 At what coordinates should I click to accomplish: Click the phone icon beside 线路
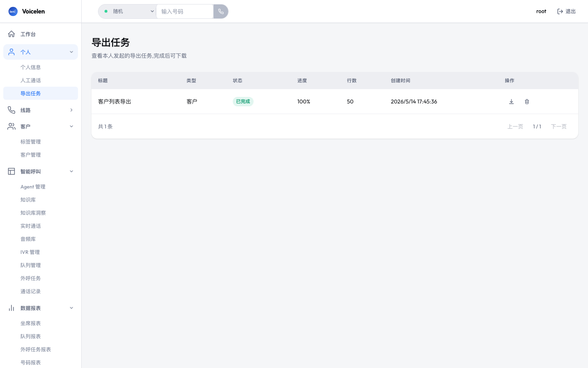coord(11,110)
